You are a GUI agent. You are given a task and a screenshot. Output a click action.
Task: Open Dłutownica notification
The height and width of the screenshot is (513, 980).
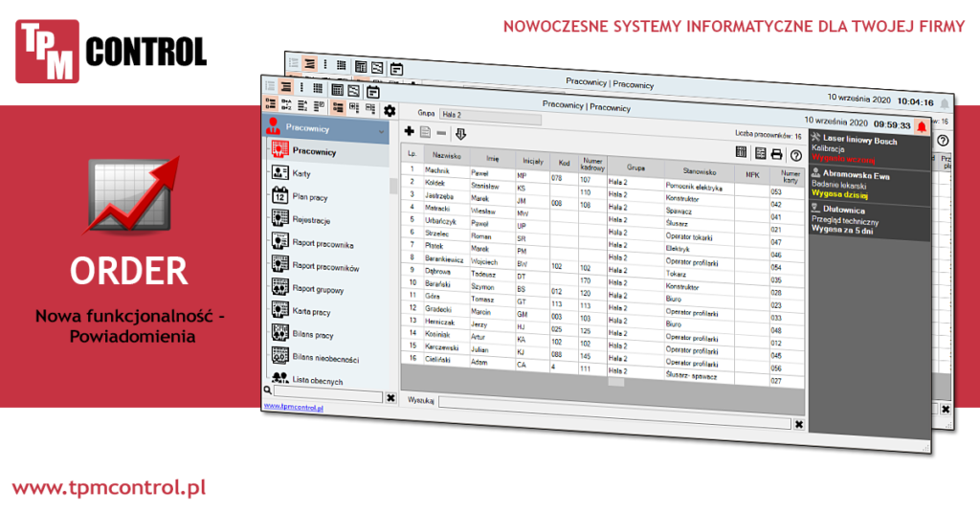(x=869, y=220)
